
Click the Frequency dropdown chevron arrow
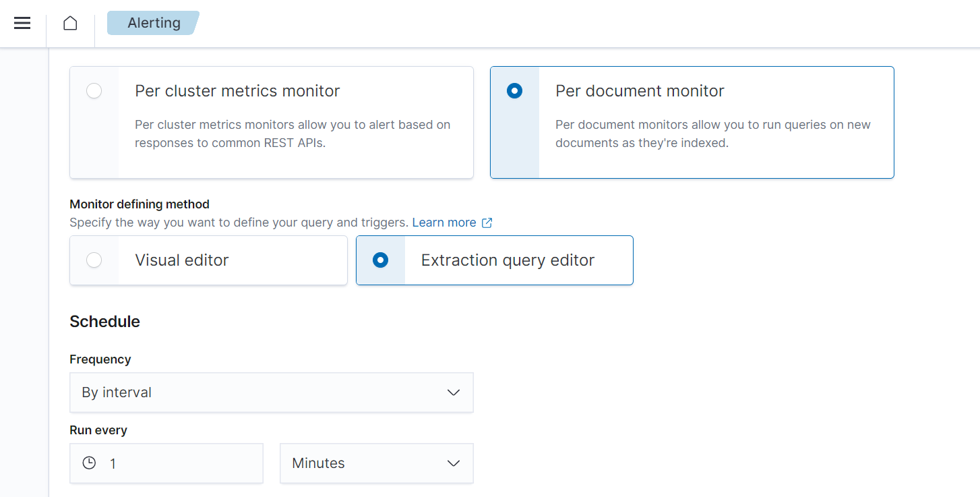coord(454,392)
